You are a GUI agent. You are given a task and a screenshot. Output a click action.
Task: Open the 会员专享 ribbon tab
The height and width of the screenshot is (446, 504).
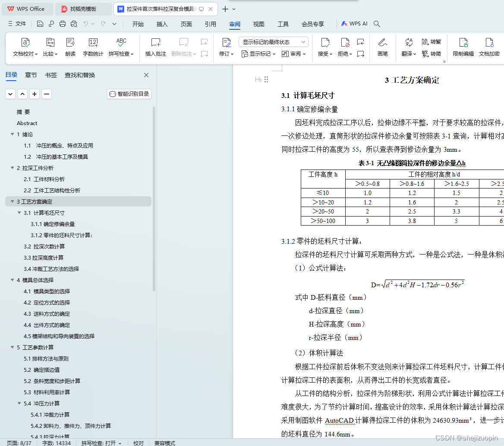click(313, 24)
